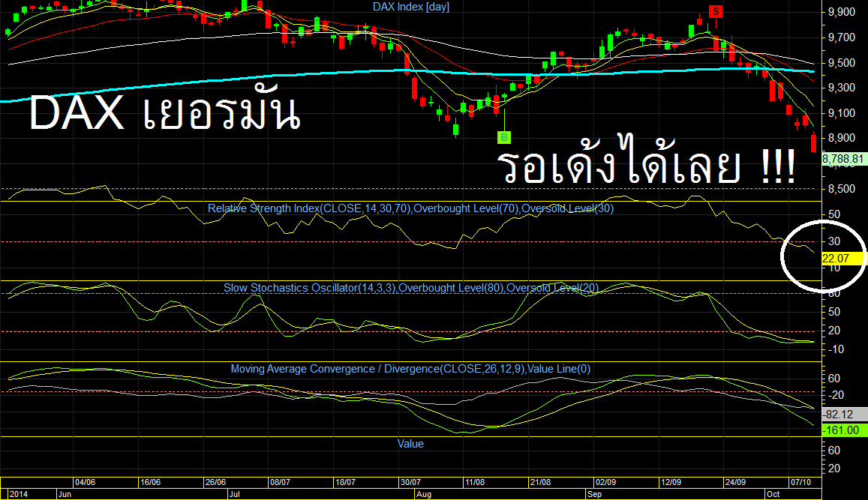
Task: Click the 08/07 date on time axis
Action: point(280,482)
